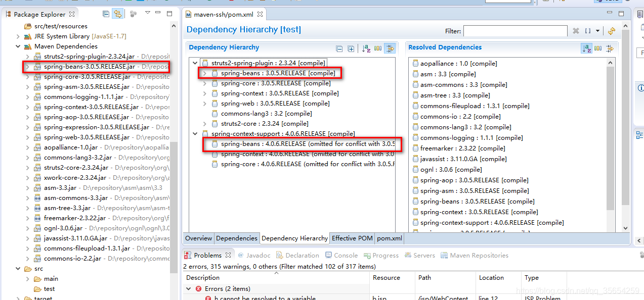The width and height of the screenshot is (644, 300).
Task: Open dropdown arrow next to Filter brackets
Action: coord(597,31)
